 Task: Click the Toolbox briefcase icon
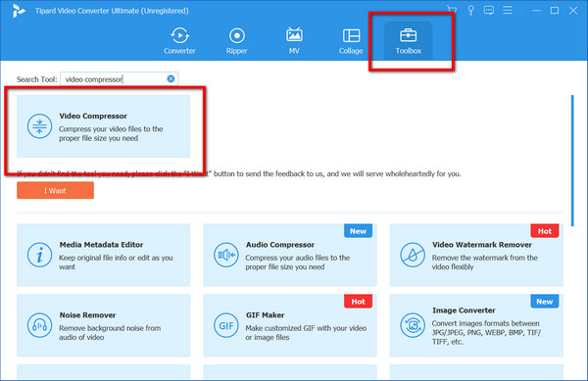pos(408,35)
